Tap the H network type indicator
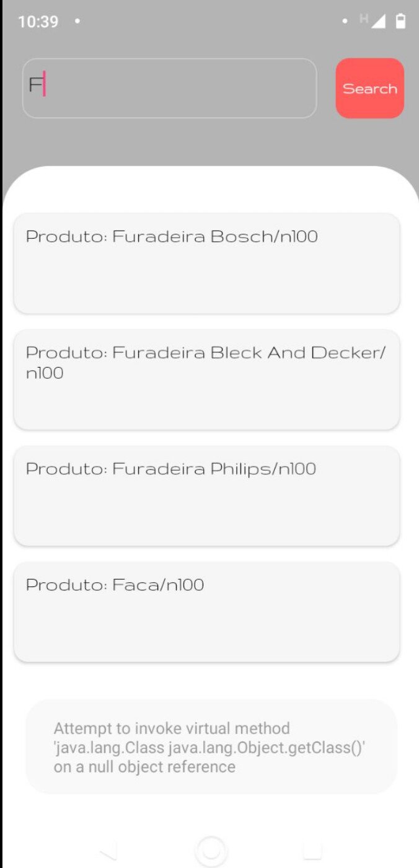 [363, 19]
